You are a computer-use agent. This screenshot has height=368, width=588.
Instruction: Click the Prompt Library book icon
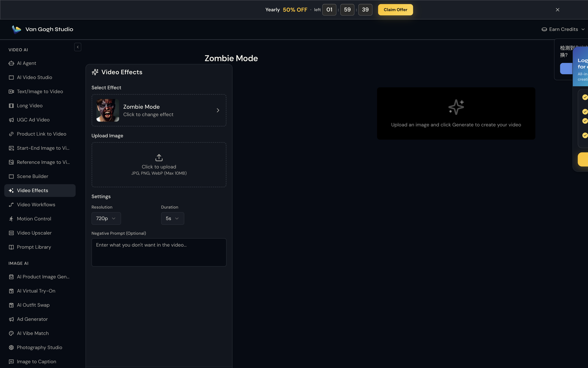click(x=11, y=247)
